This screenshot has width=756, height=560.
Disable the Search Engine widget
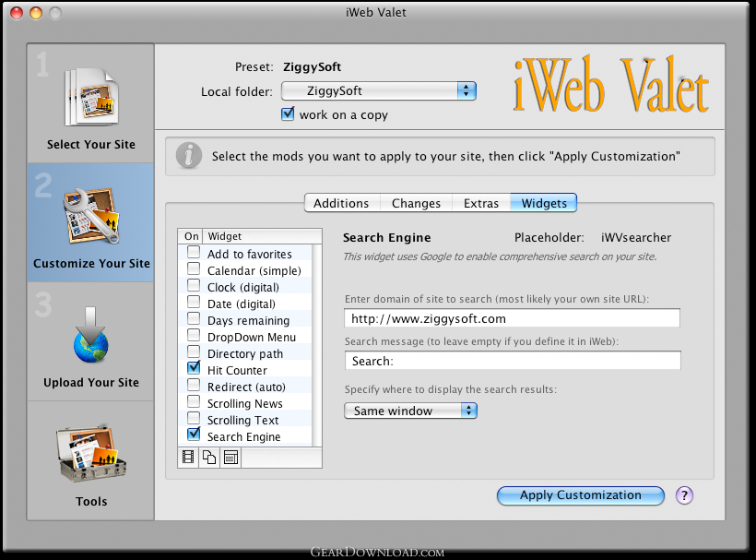coord(194,435)
